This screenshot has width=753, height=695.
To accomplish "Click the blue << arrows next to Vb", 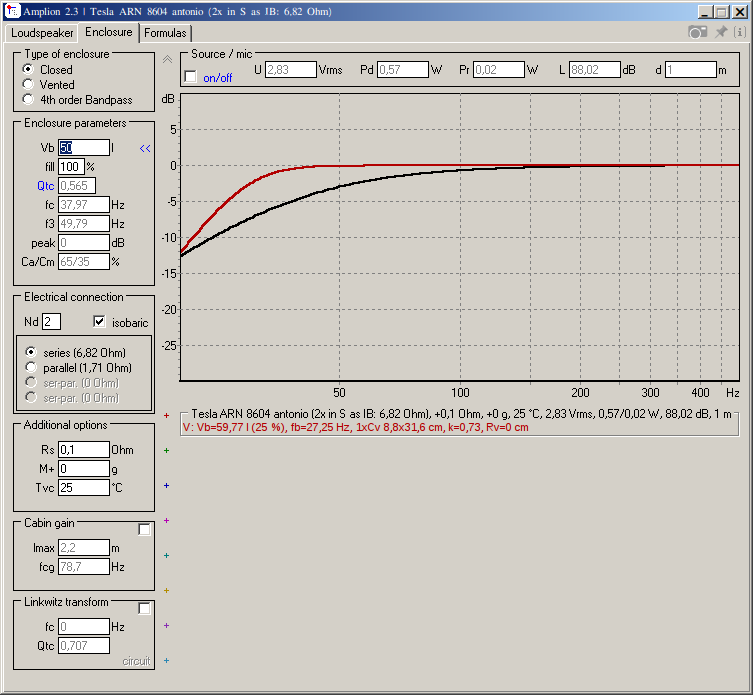I will [x=145, y=148].
